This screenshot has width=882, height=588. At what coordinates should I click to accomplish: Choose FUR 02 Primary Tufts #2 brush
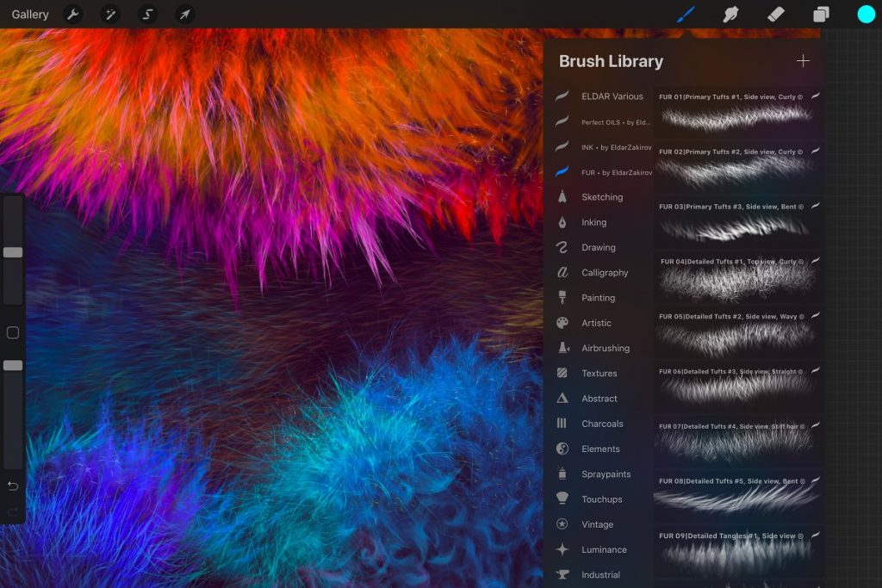click(x=737, y=166)
